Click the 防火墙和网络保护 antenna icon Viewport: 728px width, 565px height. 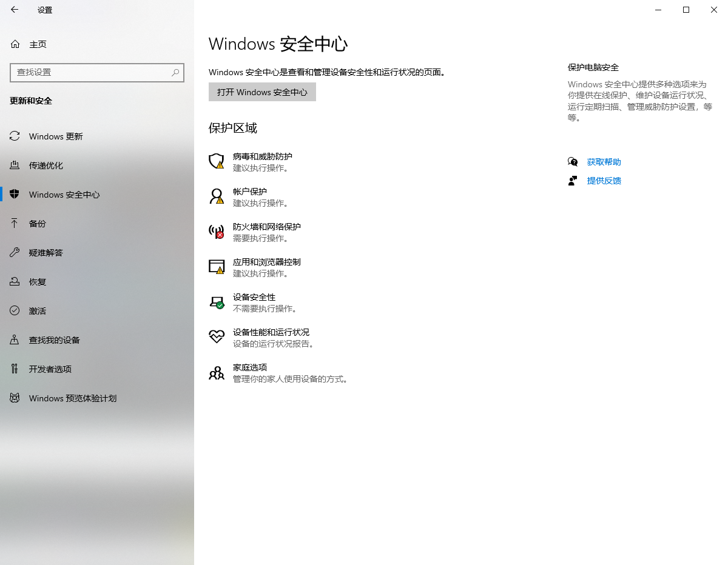[217, 232]
